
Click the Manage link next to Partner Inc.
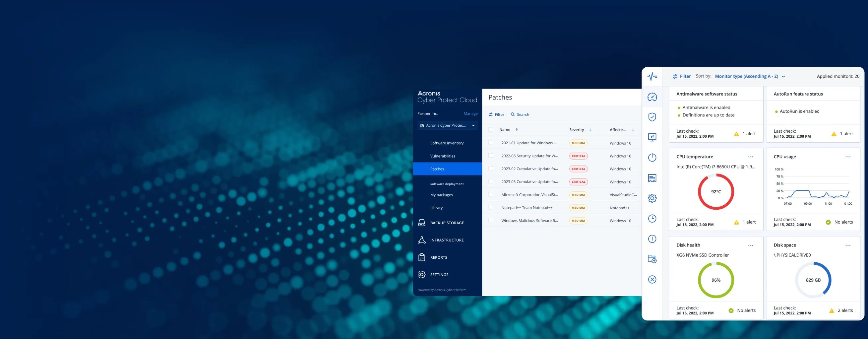470,113
